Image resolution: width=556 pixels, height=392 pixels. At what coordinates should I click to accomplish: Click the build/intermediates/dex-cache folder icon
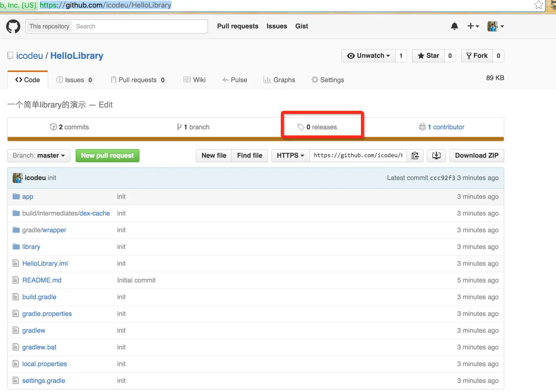16,213
